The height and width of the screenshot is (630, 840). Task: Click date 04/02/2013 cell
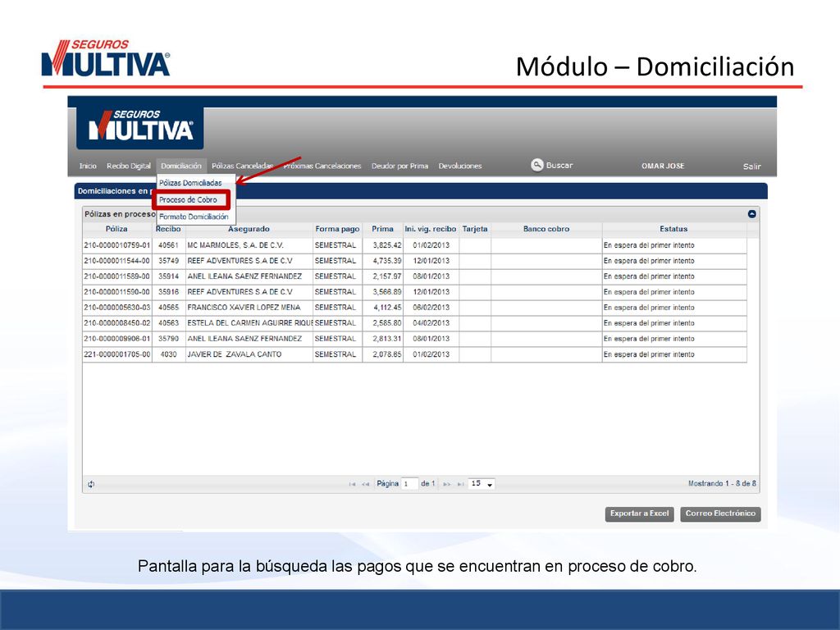point(431,323)
